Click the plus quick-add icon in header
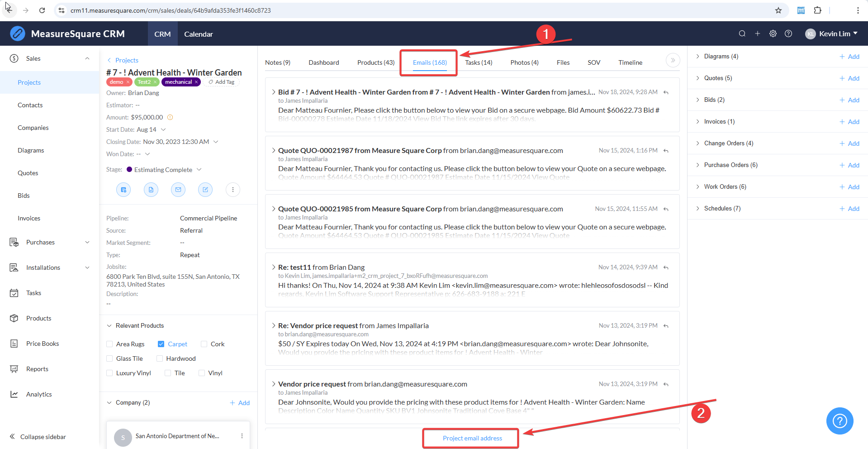The width and height of the screenshot is (868, 449). [758, 33]
